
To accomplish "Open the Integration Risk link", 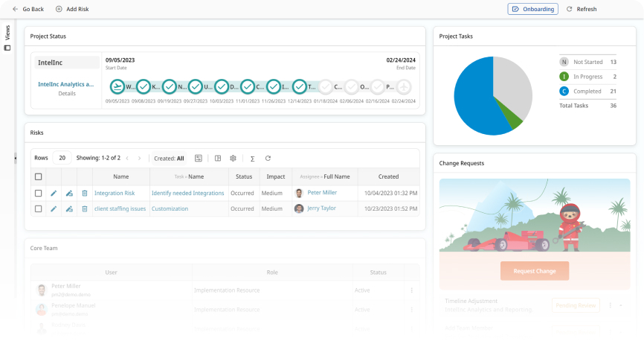I will (x=115, y=193).
